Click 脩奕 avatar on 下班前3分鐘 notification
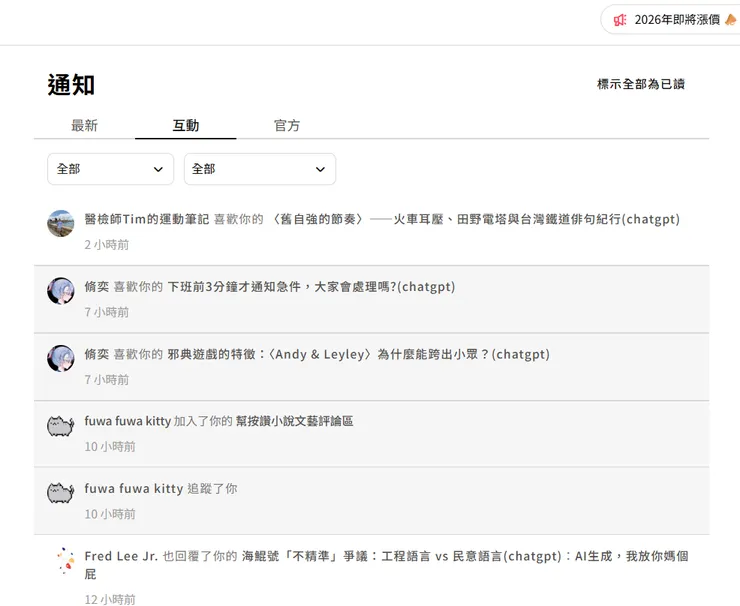The width and height of the screenshot is (740, 606). tap(61, 291)
